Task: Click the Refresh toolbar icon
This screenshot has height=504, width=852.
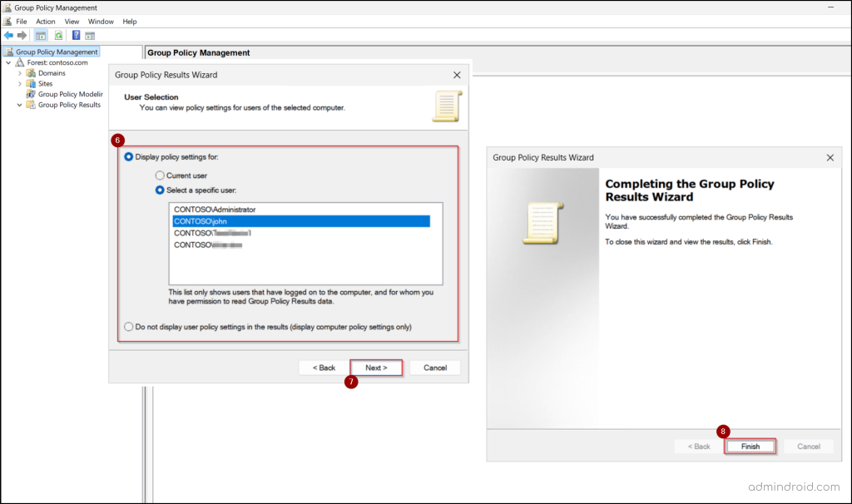Action: coord(57,35)
